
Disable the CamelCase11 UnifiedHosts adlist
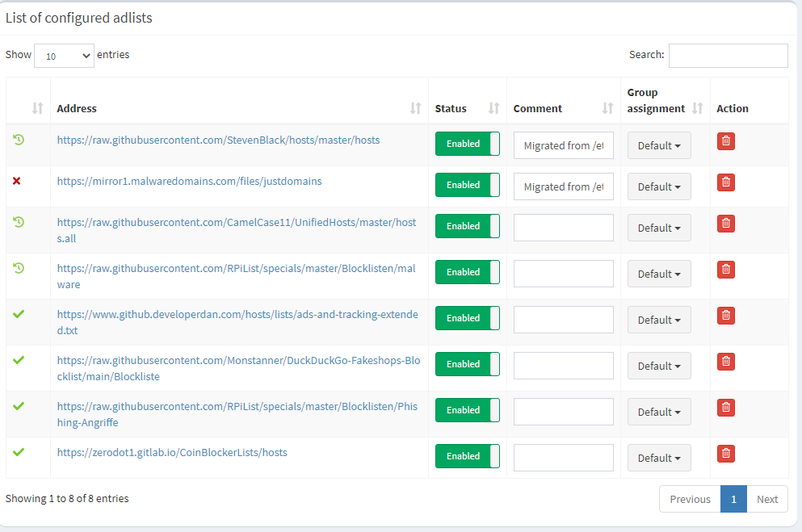point(468,226)
